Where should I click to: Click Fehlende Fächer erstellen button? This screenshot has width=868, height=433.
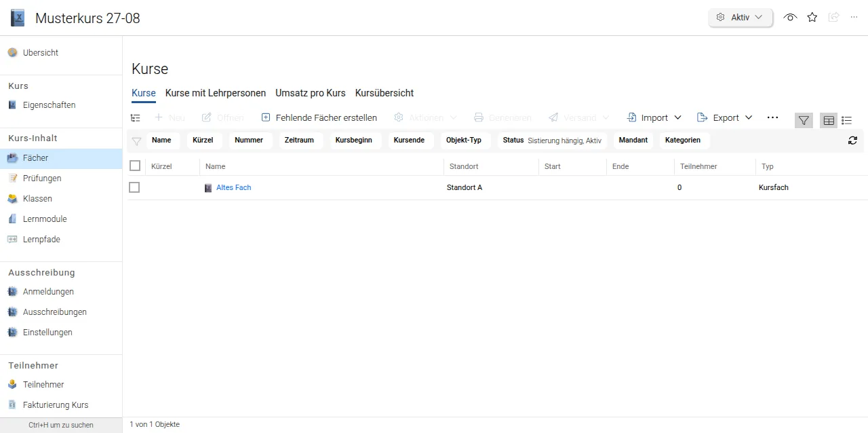click(319, 117)
